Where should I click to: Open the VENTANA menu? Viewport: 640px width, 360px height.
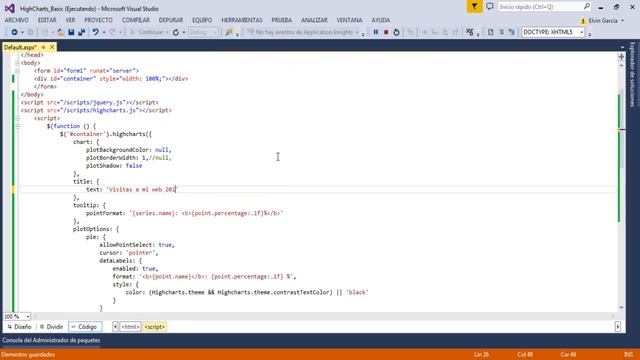pyautogui.click(x=349, y=20)
